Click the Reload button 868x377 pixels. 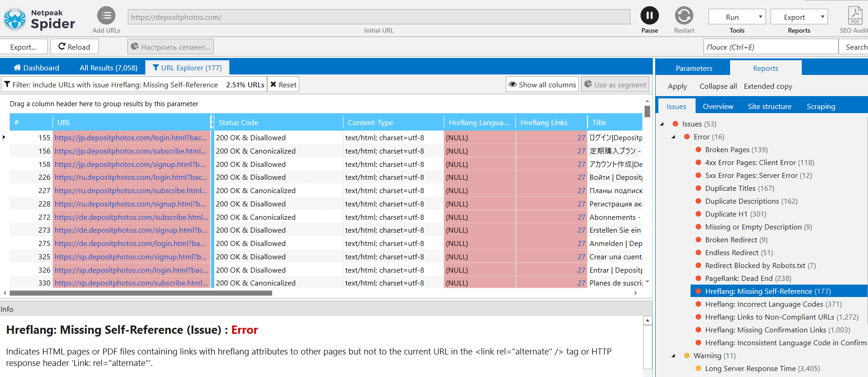(74, 47)
